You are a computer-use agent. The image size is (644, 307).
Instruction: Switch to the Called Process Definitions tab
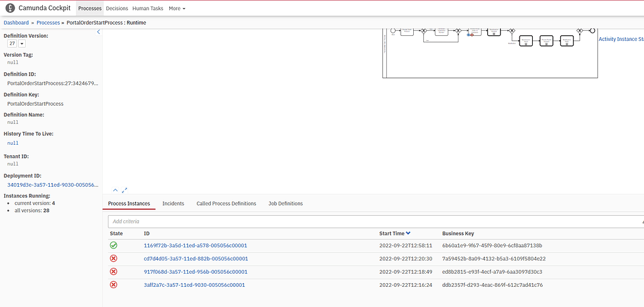pyautogui.click(x=226, y=204)
